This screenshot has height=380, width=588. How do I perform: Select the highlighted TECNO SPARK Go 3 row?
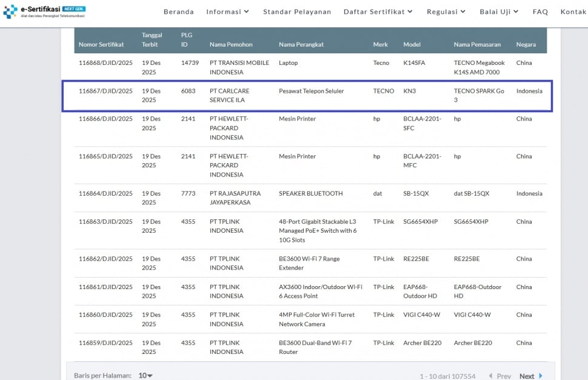[x=307, y=96]
